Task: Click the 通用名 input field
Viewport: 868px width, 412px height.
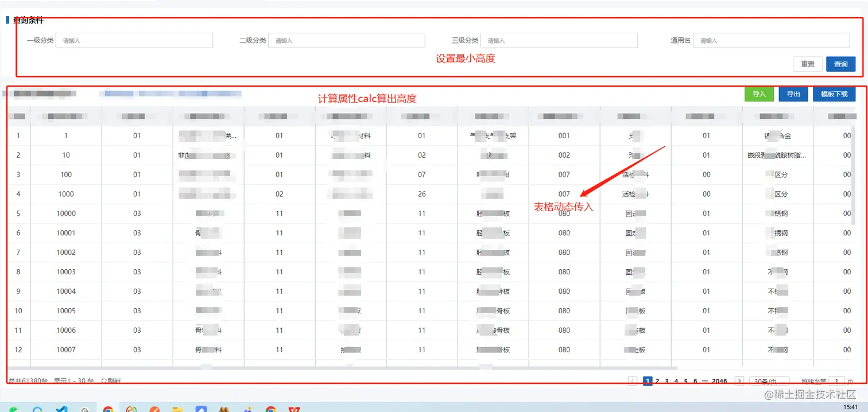Action: coord(772,40)
